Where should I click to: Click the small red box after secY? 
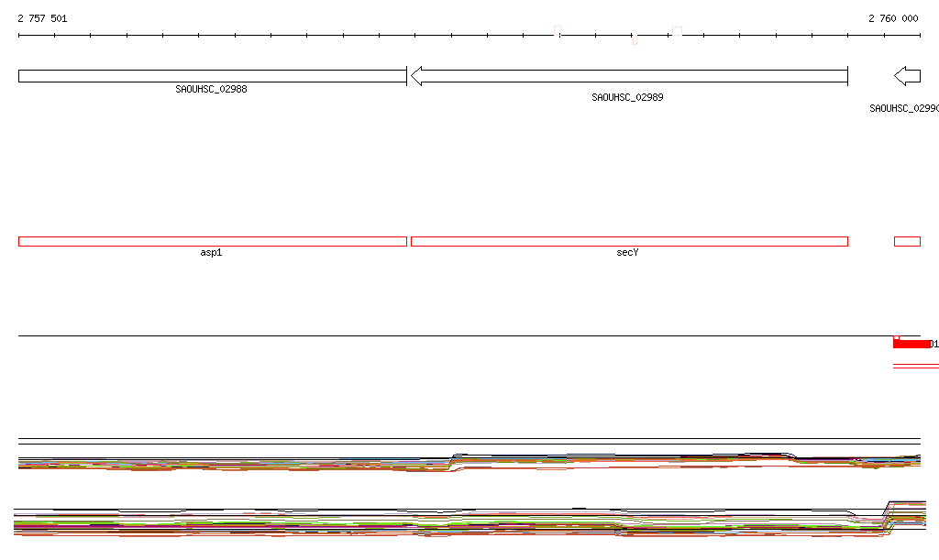point(907,242)
